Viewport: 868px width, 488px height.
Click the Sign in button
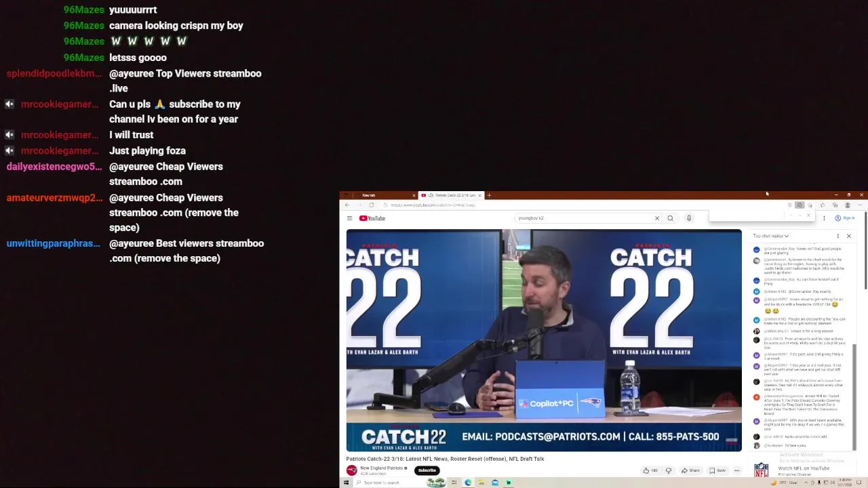(845, 218)
